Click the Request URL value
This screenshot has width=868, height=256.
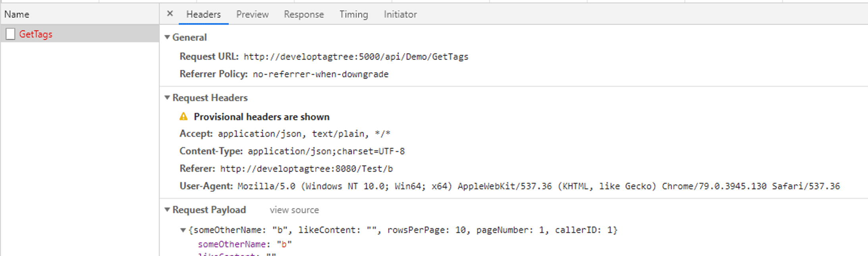356,57
